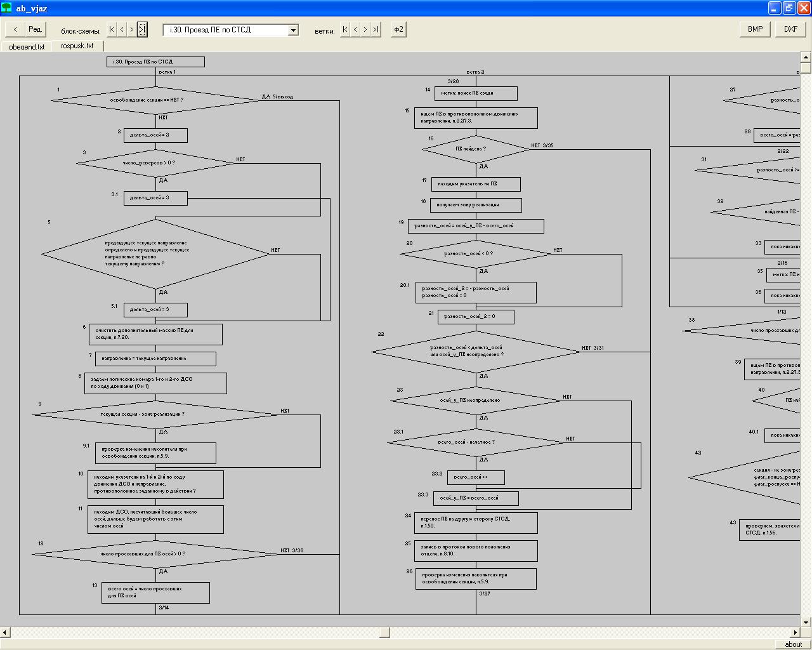Viewport: 812px width, 650px height.
Task: Go to next branch in ветки navigation
Action: coord(365,29)
